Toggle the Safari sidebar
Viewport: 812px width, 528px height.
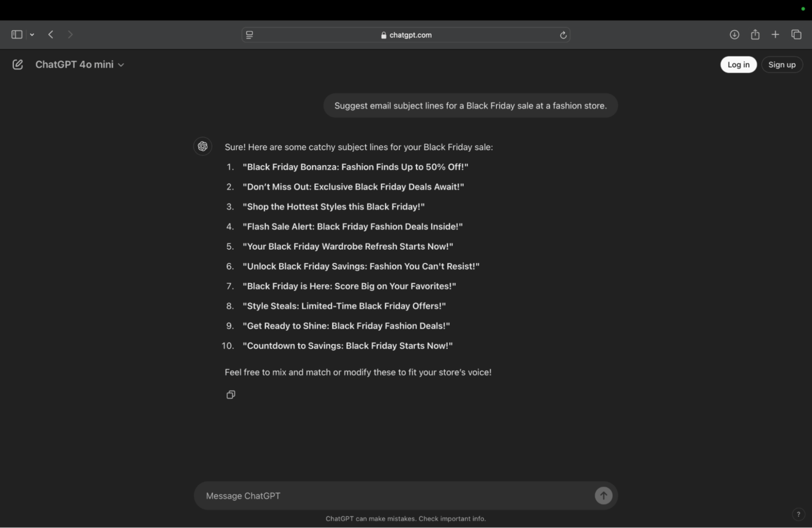[17, 35]
